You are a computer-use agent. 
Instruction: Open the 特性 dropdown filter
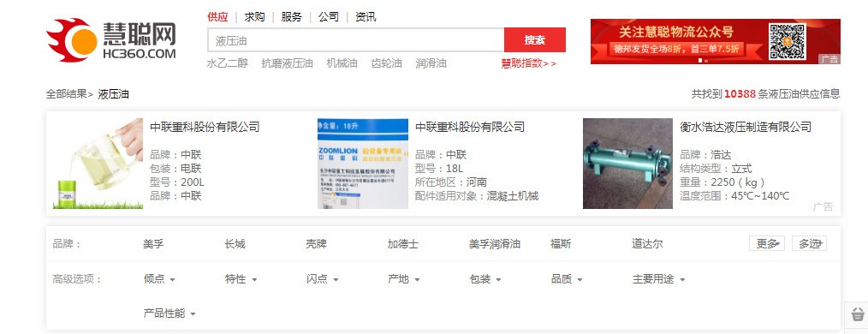pos(241,279)
